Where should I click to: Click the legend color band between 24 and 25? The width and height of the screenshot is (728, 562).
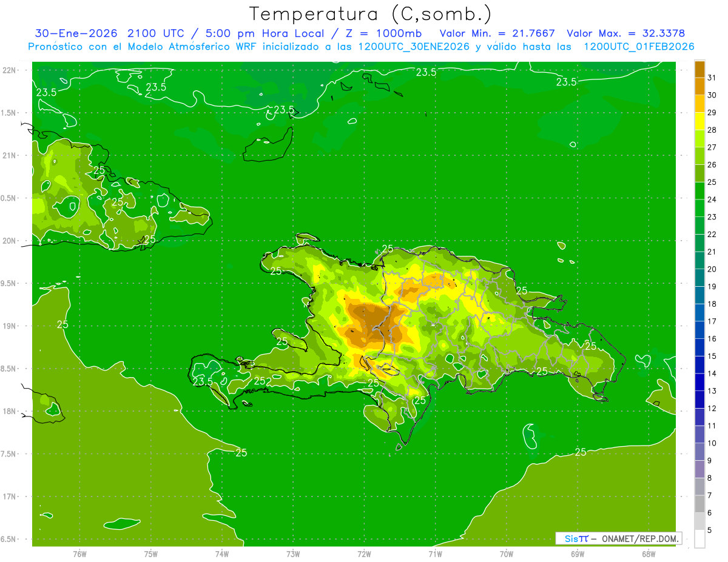699,191
